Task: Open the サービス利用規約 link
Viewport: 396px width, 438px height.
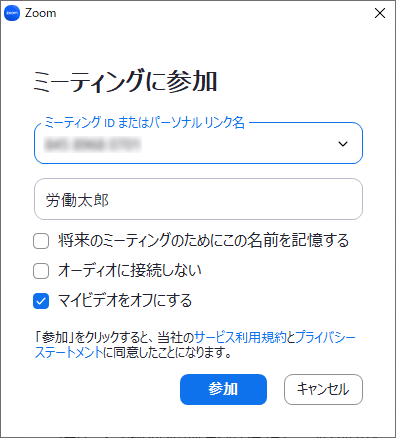Action: click(x=240, y=337)
